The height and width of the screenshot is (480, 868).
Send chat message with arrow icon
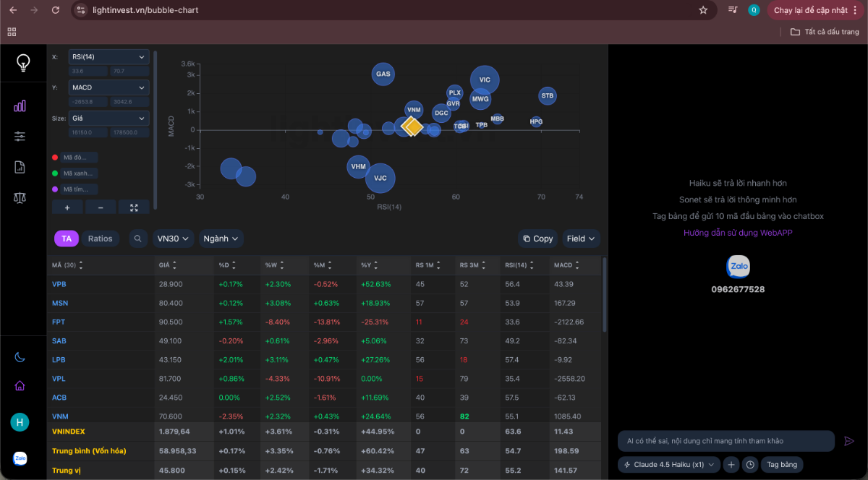[x=851, y=440]
